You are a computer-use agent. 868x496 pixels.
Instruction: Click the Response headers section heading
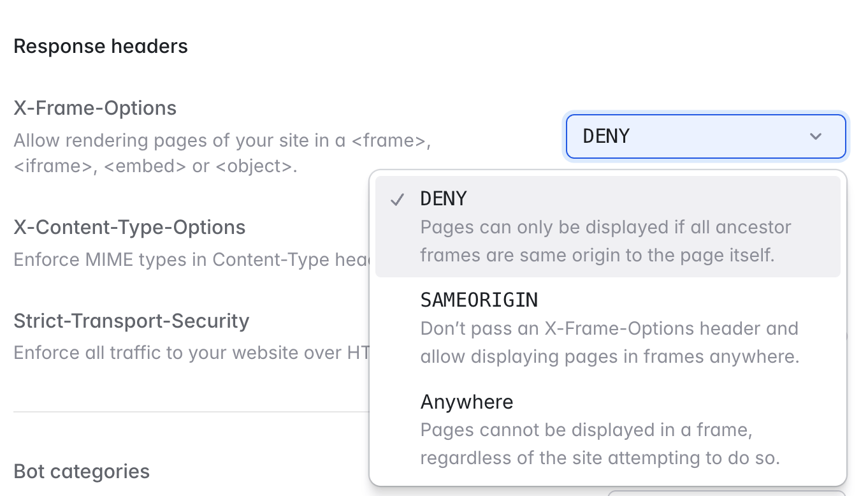[101, 46]
